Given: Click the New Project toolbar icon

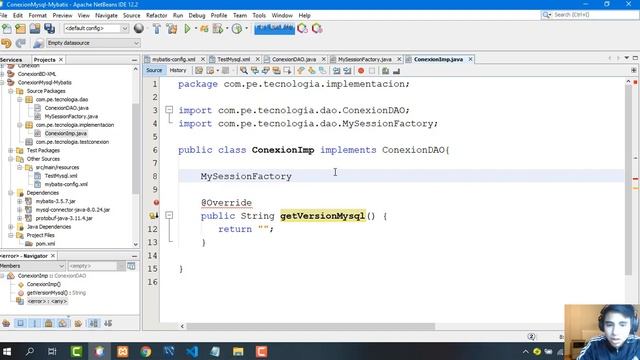Looking at the screenshot, I should click(x=20, y=29).
